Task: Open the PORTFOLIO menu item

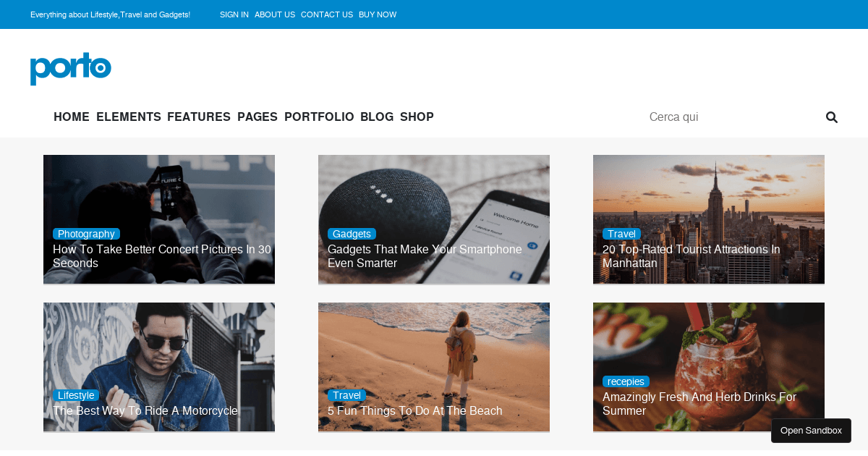Action: (319, 117)
